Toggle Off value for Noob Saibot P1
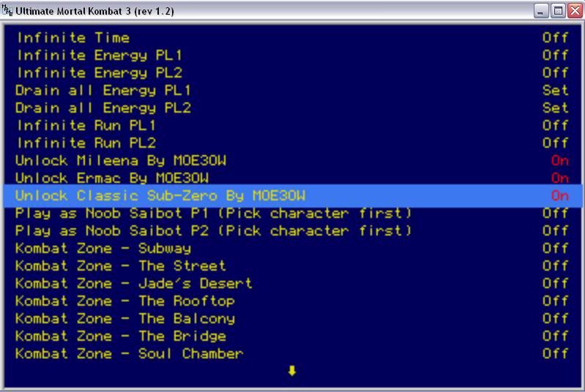The width and height of the screenshot is (585, 392). pos(556,213)
